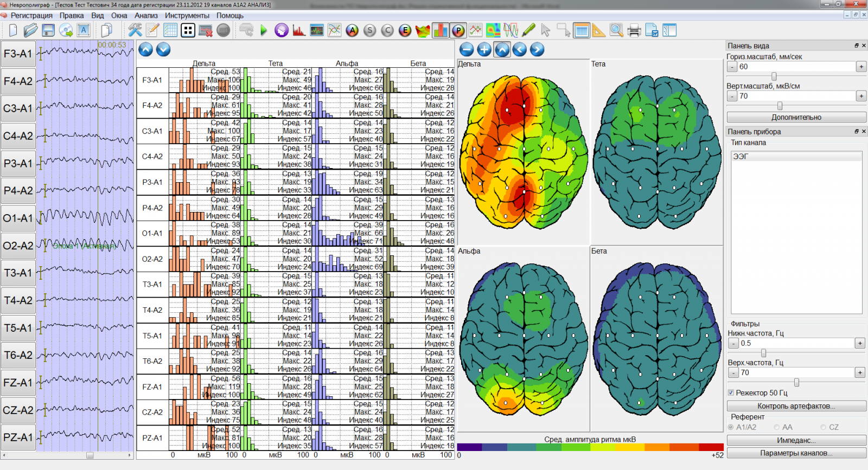Click the red spectrum histogram icon

pos(298,30)
